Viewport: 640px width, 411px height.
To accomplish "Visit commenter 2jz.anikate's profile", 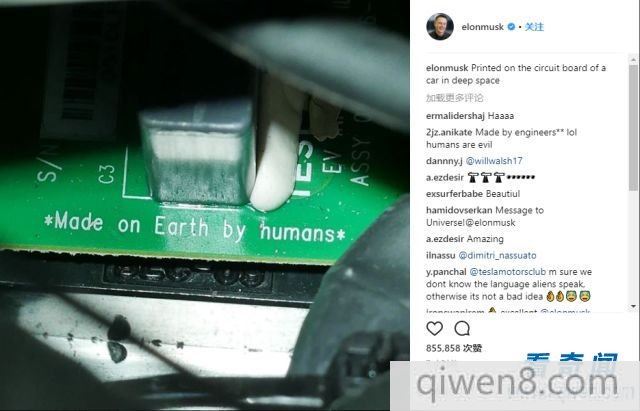I will pyautogui.click(x=449, y=132).
